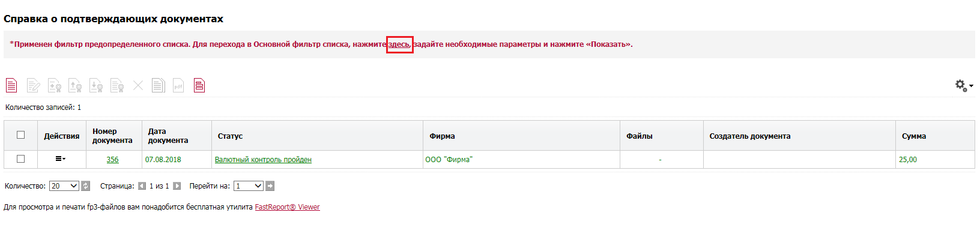The image size is (980, 239).
Task: Open the 'Перейти на' page dropdown
Action: tap(249, 186)
